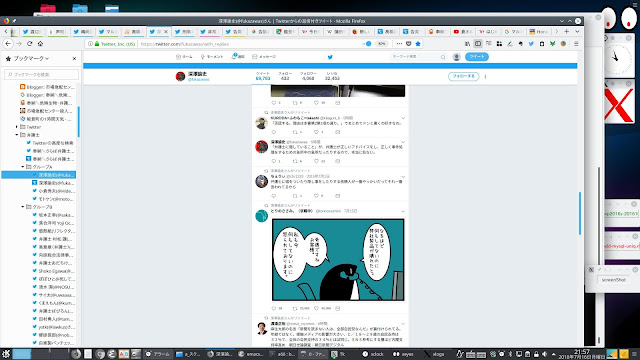
Task: Retweet the manga image tweet
Action: [295, 308]
